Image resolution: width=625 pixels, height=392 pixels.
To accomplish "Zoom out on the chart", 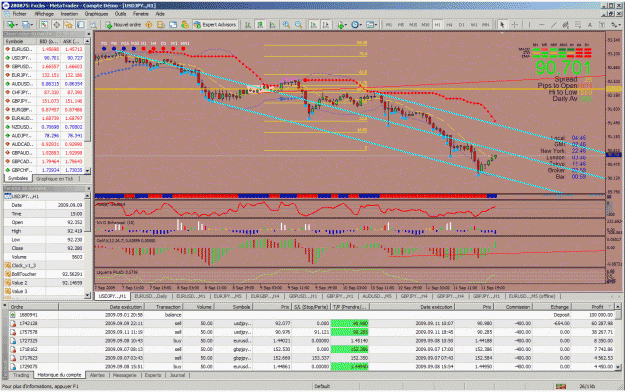I will tap(298, 25).
